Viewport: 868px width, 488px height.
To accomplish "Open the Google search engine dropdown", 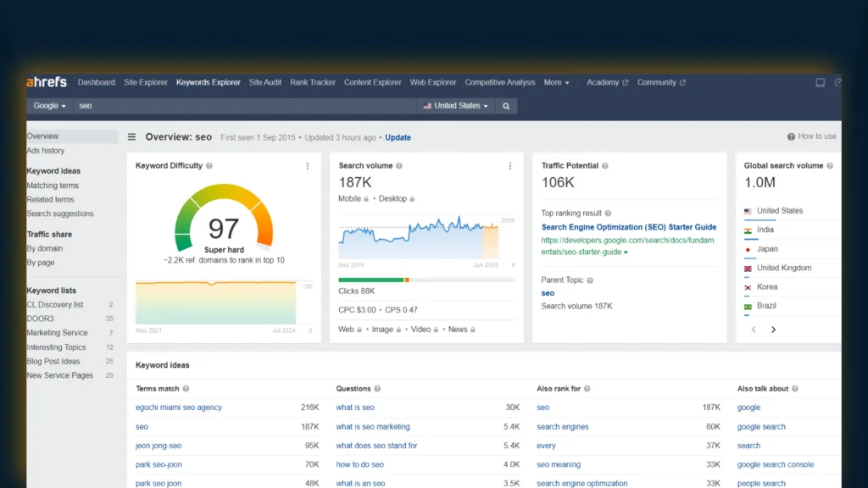I will (51, 106).
